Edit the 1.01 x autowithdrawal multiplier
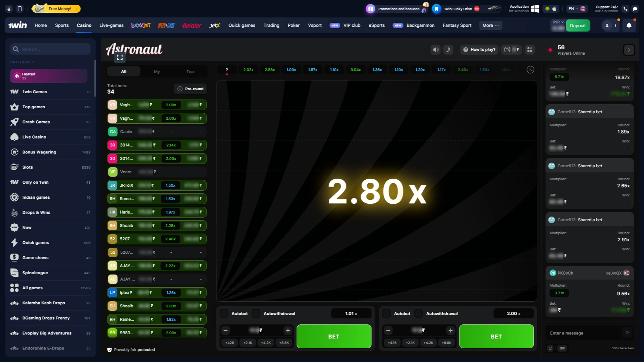This screenshot has height=362, width=644. pos(351,313)
